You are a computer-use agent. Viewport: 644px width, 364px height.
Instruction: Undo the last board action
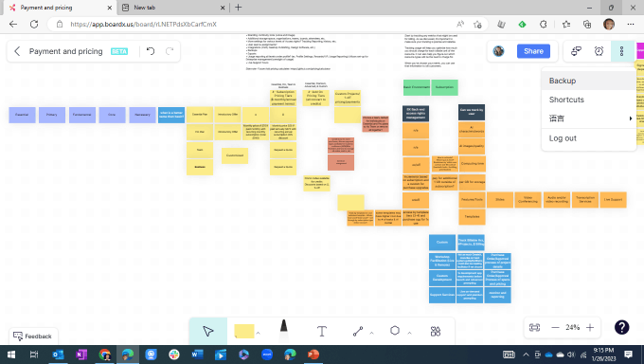151,51
